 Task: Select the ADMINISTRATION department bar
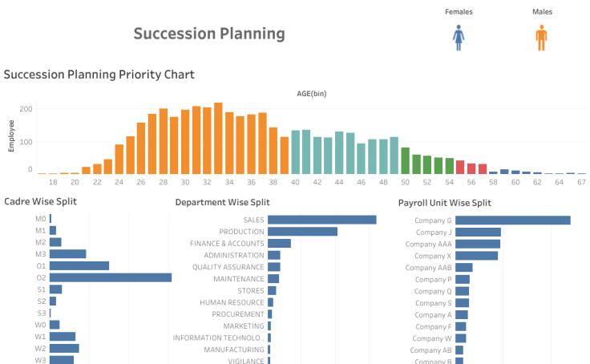(274, 255)
